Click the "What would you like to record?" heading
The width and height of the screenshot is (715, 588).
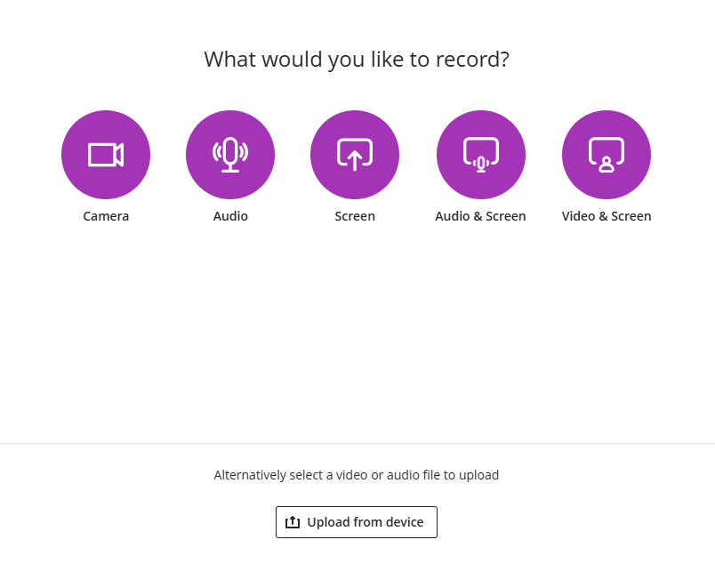357,60
